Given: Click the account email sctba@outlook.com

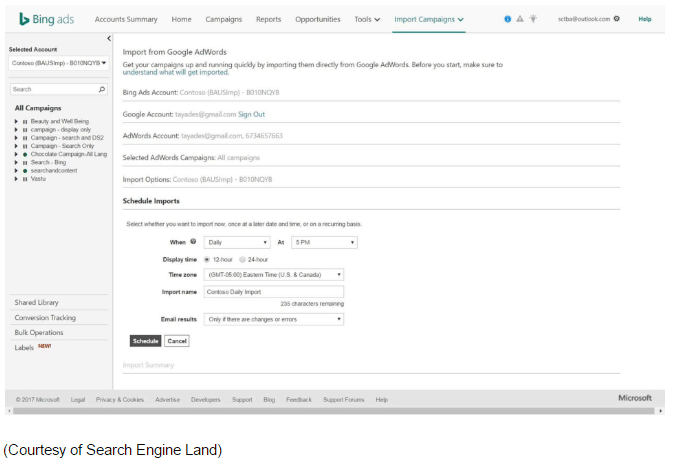Looking at the screenshot, I should (x=584, y=19).
